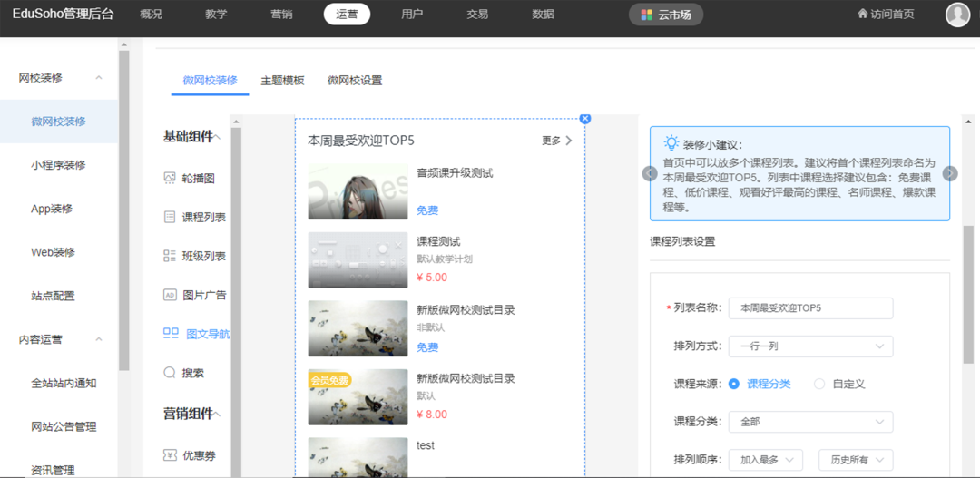Screen dimensions: 980x478
Task: Click the 云市场 button
Action: tap(665, 15)
